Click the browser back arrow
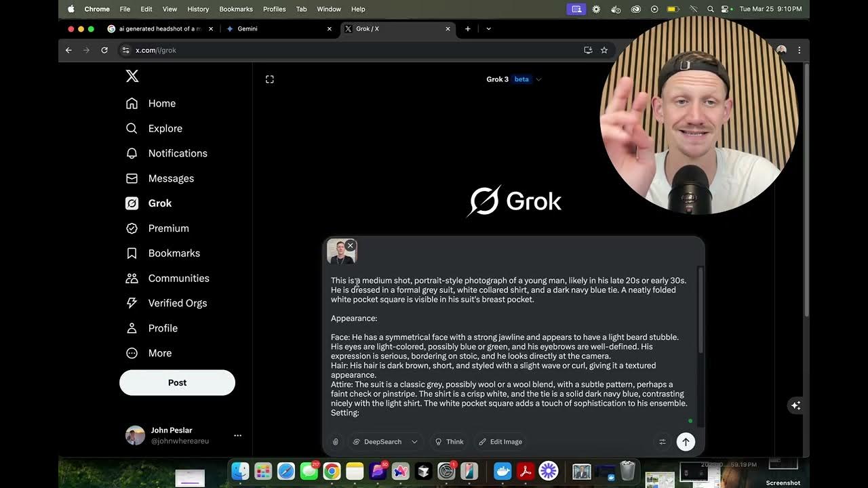 point(68,50)
